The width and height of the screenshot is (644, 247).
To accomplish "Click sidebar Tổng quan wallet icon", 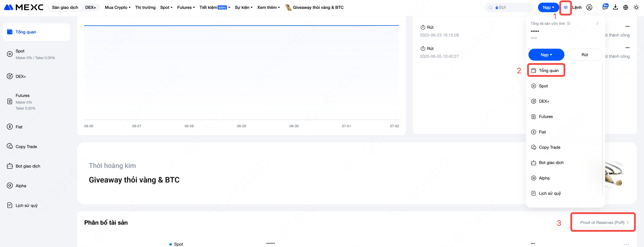I will point(10,32).
